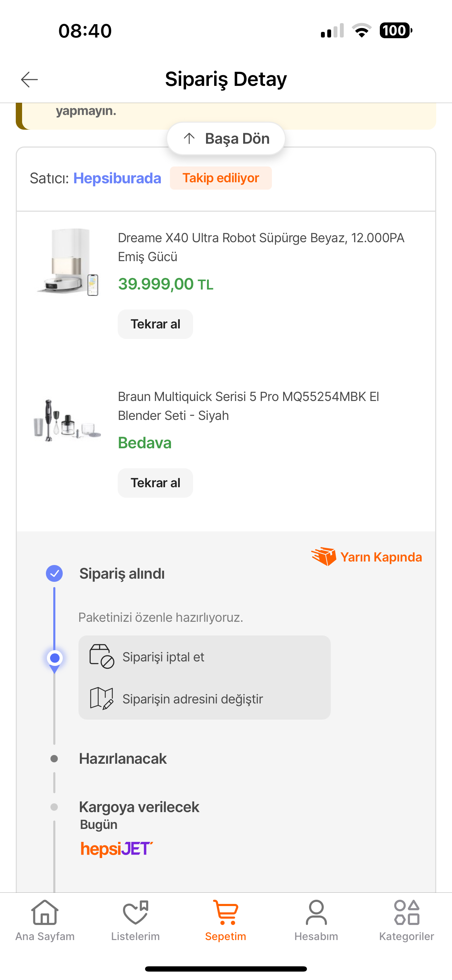The height and width of the screenshot is (980, 452).
Task: Tap the cancel order box icon
Action: pos(102,656)
